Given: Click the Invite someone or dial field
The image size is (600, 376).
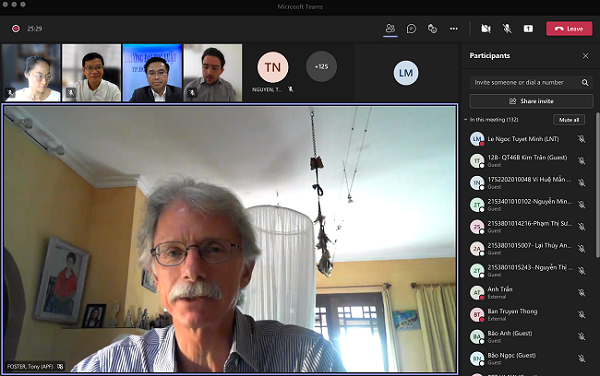Looking at the screenshot, I should pos(531,82).
